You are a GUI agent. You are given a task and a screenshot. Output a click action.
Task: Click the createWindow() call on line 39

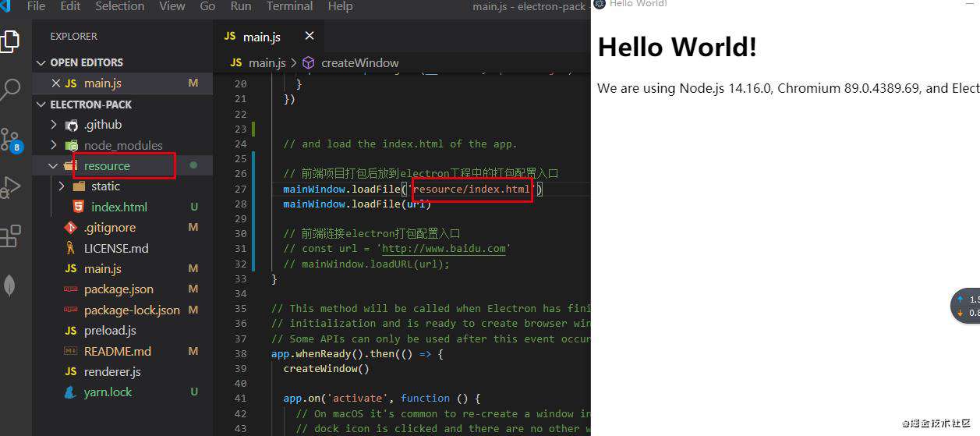[326, 368]
